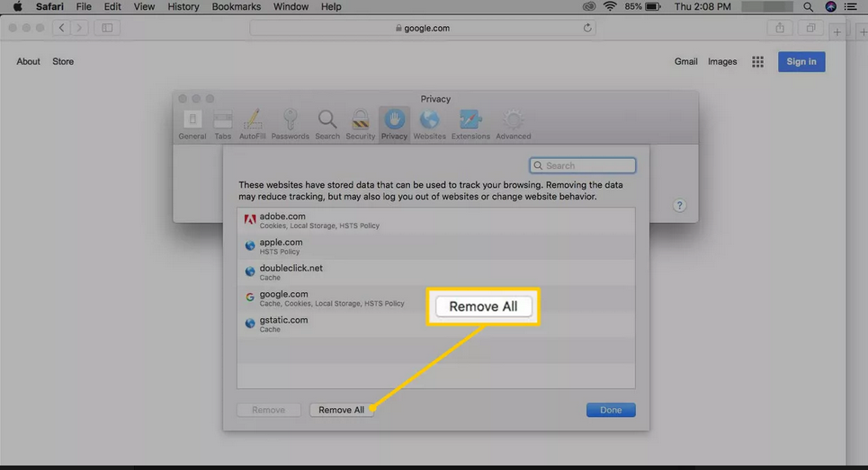
Task: Click the Thu 2:08 PM clock
Action: 702,6
